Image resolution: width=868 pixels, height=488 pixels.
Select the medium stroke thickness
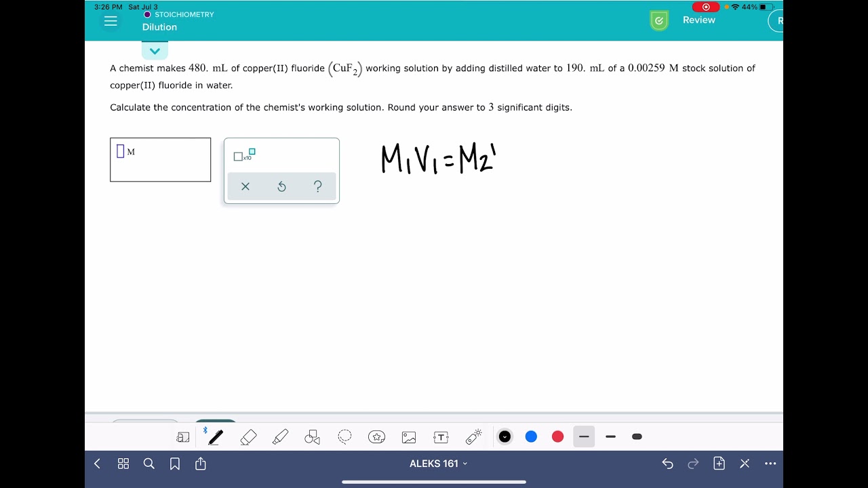(610, 436)
